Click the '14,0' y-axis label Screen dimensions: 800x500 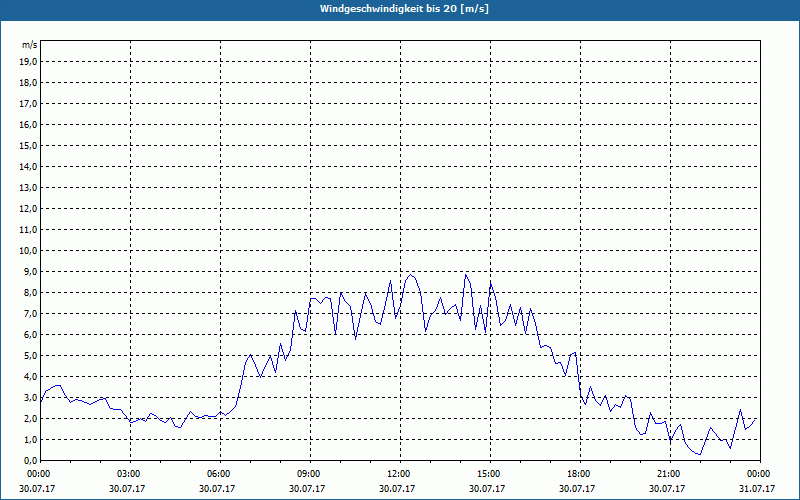pyautogui.click(x=28, y=167)
